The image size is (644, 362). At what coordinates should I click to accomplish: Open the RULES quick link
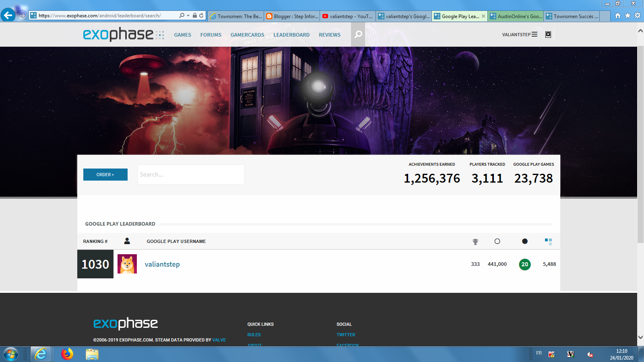(254, 335)
